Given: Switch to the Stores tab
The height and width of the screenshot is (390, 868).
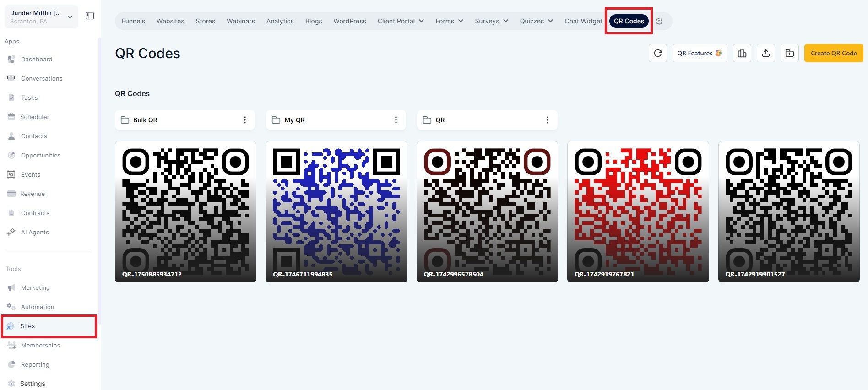Looking at the screenshot, I should 206,21.
